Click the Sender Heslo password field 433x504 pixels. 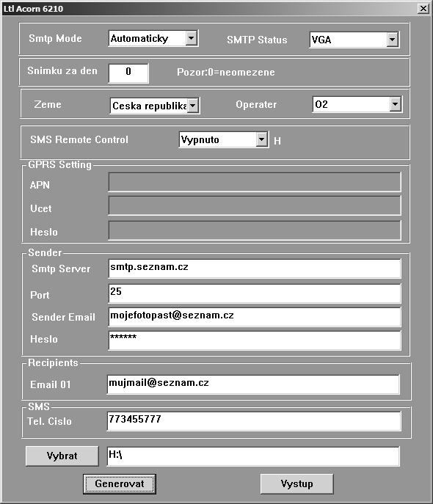click(255, 340)
